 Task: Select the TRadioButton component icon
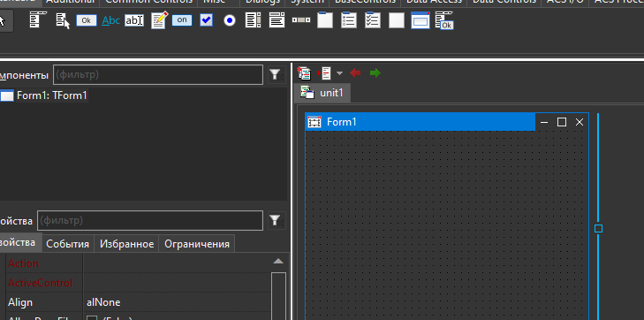230,20
